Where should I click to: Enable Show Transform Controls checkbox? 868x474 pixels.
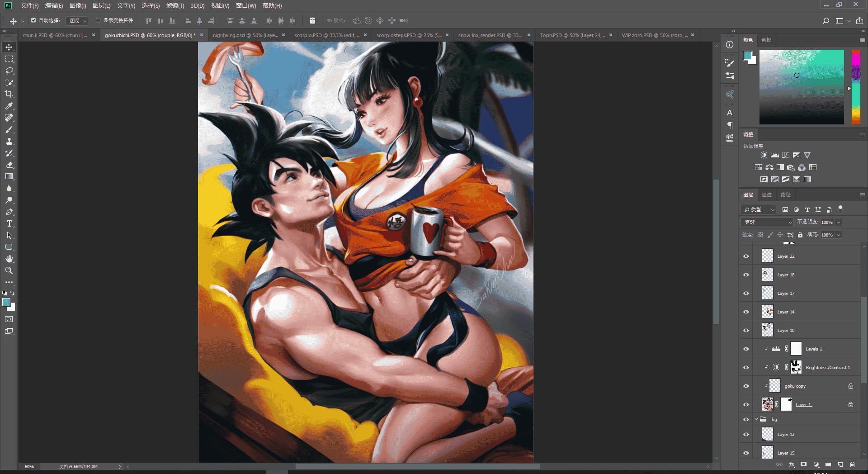[98, 20]
